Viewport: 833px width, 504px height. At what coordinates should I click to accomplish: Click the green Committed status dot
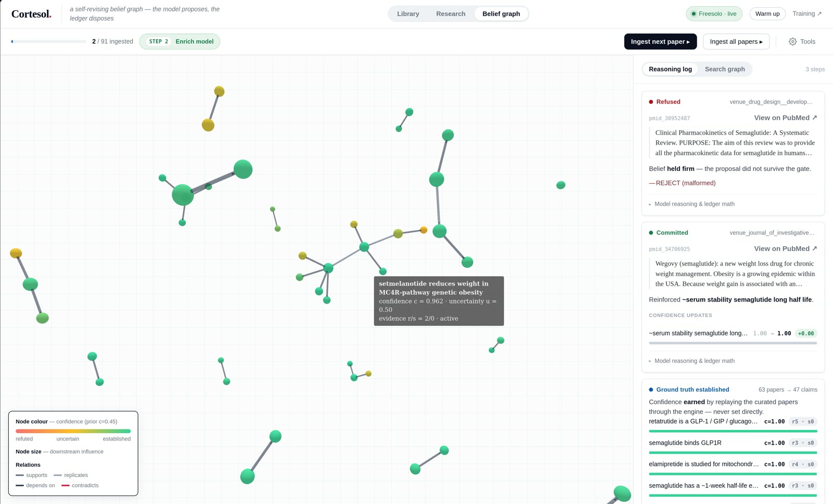pyautogui.click(x=651, y=233)
